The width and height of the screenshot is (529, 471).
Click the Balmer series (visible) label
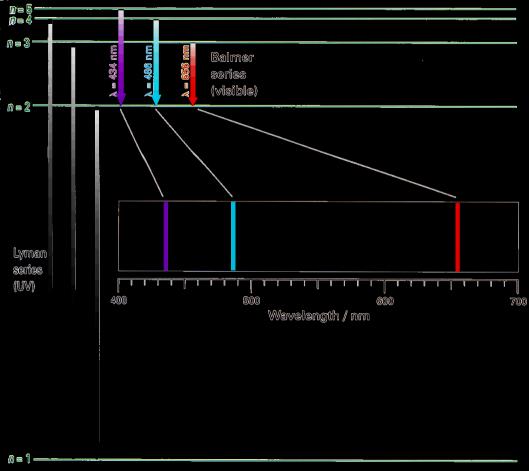(x=234, y=74)
